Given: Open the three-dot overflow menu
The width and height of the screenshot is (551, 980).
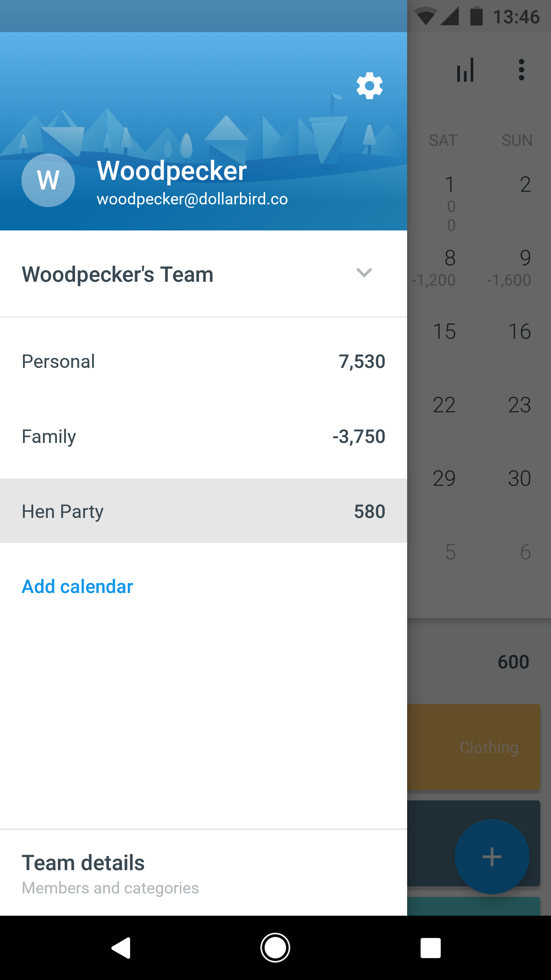Looking at the screenshot, I should [521, 70].
